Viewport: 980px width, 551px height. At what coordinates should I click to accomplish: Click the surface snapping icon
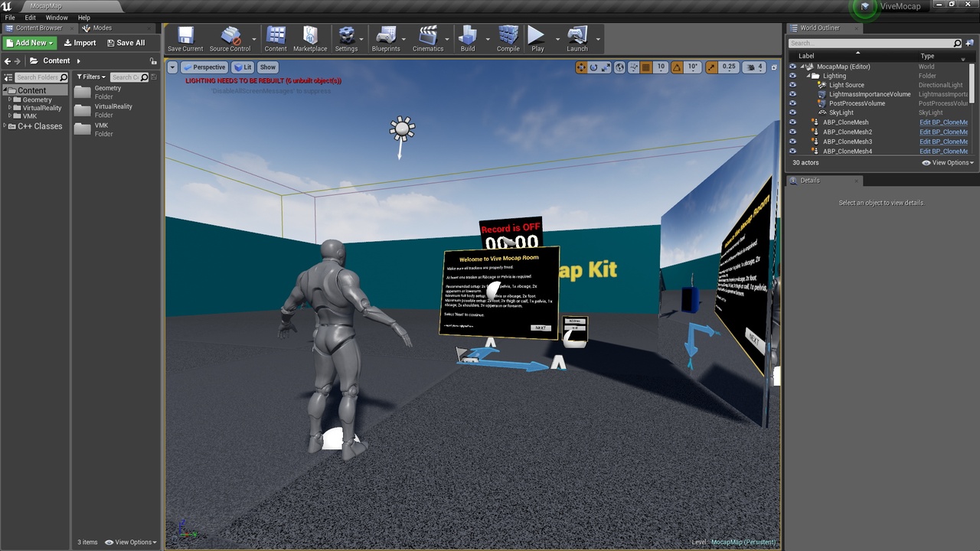click(x=633, y=67)
